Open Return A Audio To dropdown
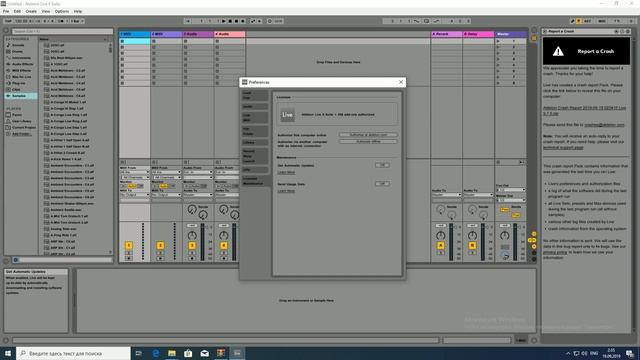The height and width of the screenshot is (360, 640). (447, 195)
